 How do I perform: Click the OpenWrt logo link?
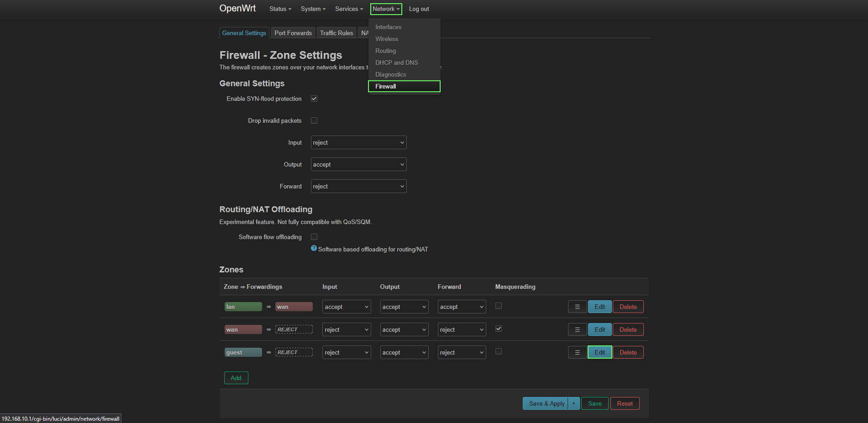[x=237, y=8]
